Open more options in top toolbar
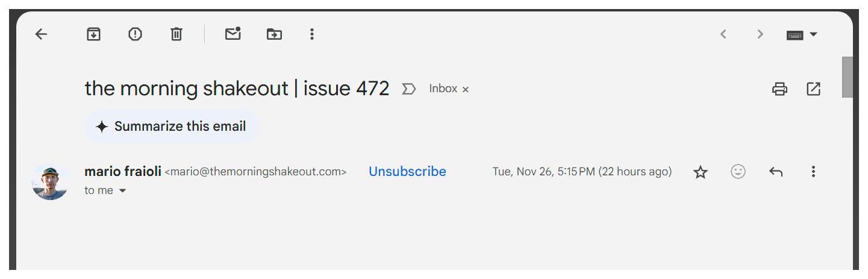 (311, 34)
